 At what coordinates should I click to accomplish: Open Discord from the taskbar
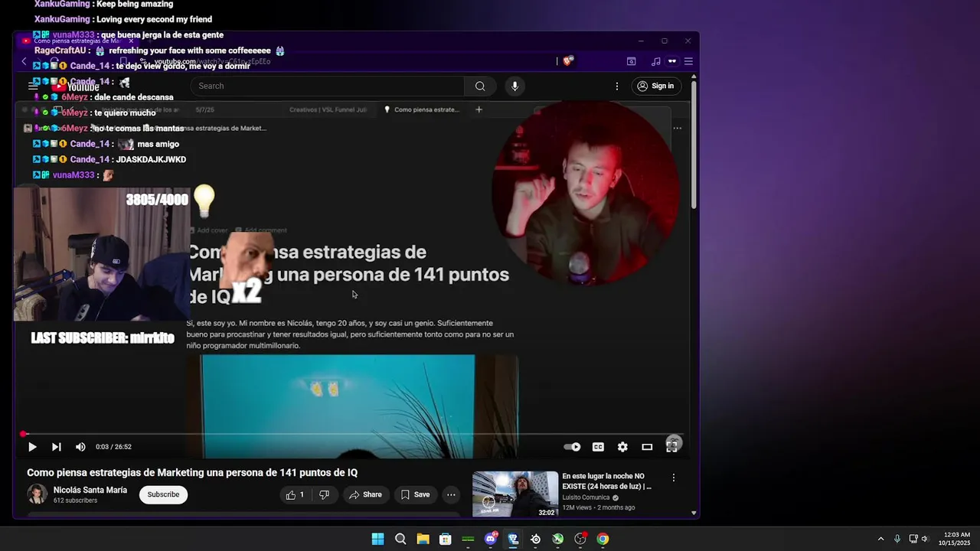point(491,539)
